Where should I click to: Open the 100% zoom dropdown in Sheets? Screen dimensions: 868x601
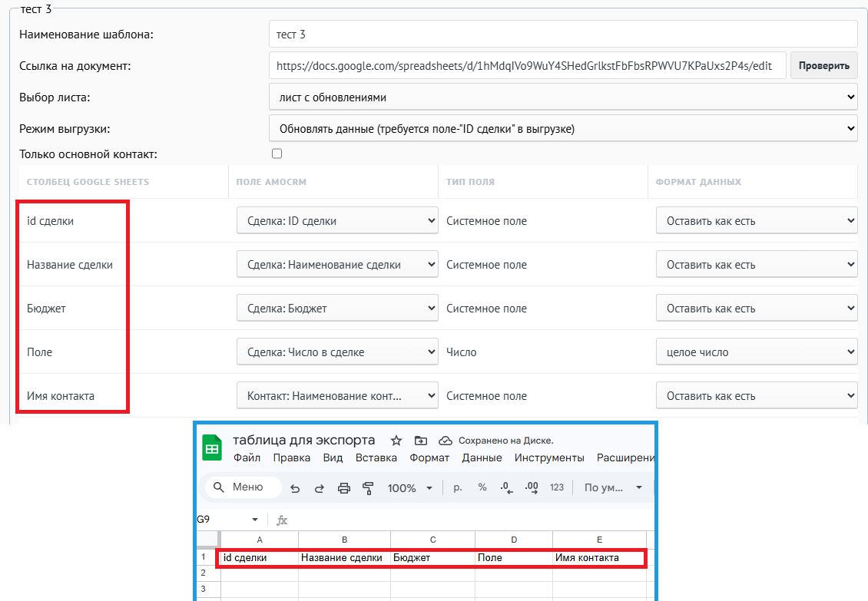click(x=409, y=488)
